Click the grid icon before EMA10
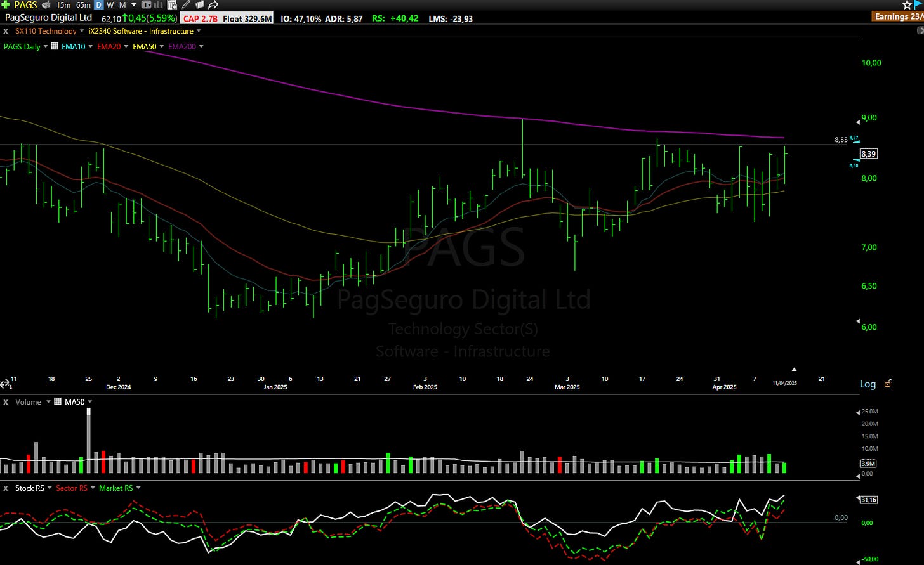The height and width of the screenshot is (565, 924). (x=55, y=46)
